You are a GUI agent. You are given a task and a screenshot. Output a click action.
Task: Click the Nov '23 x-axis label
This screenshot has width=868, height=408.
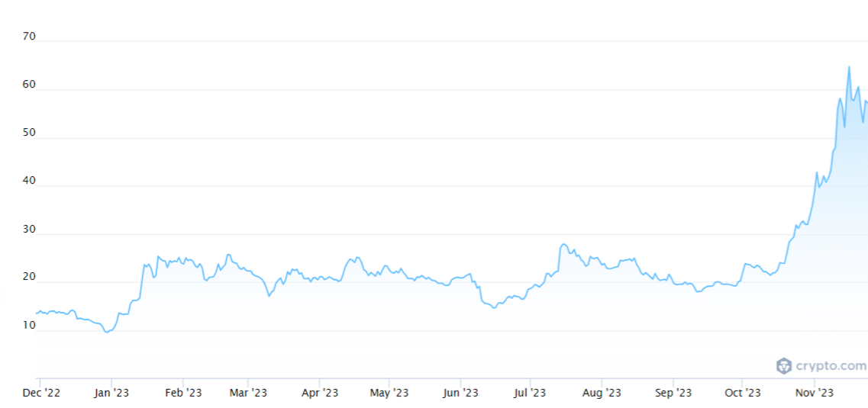coord(815,393)
